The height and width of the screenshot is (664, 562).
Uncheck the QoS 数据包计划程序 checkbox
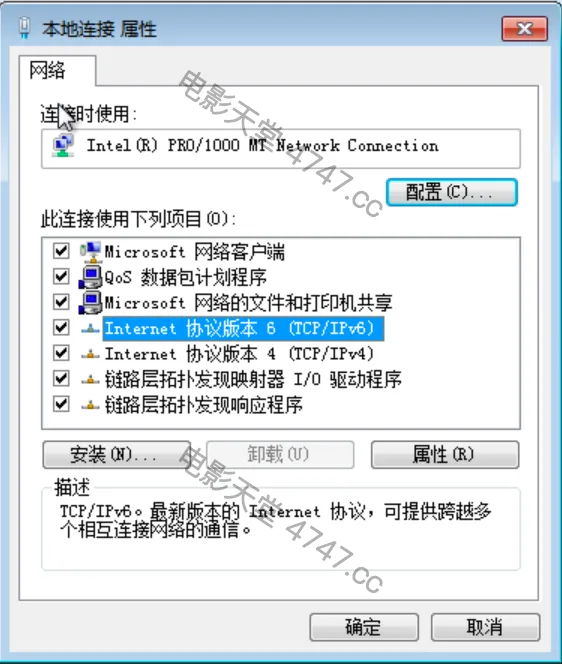pos(61,277)
